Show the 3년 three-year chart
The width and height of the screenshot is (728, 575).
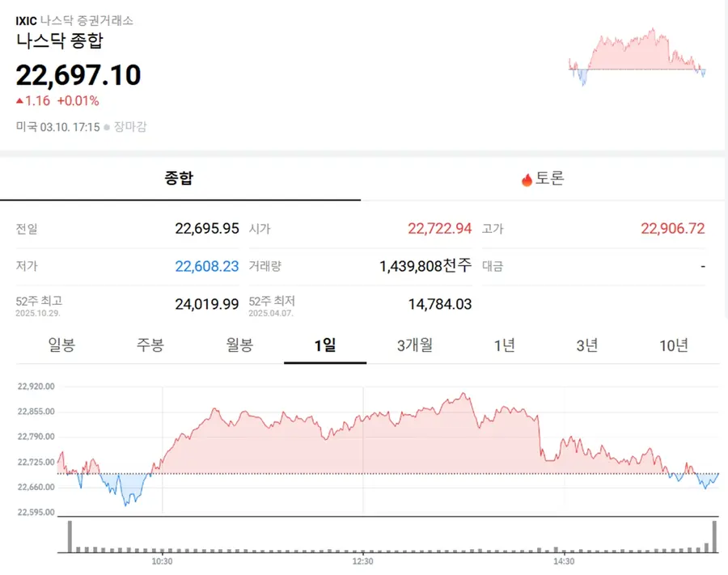[587, 345]
